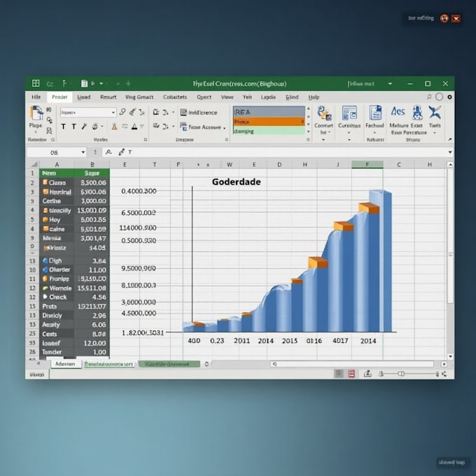Click the font color A icon
The width and height of the screenshot is (476, 476).
click(x=134, y=126)
